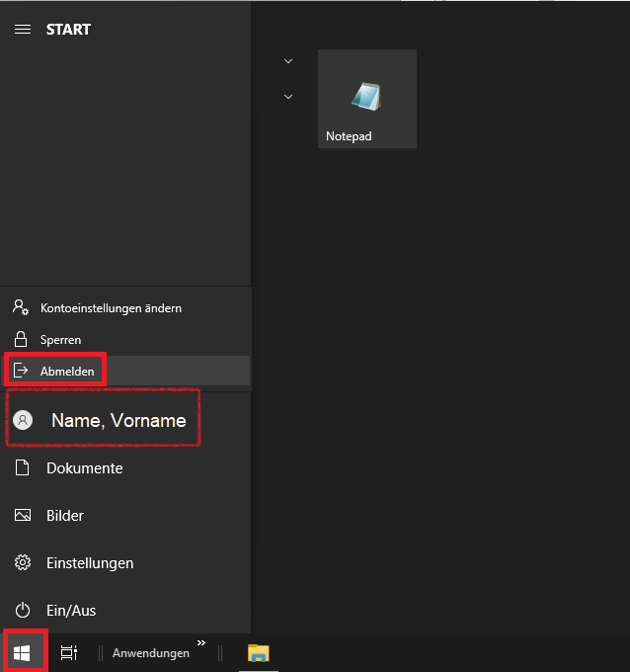The height and width of the screenshot is (672, 630).
Task: Click the Bilder picture icon
Action: tap(23, 515)
